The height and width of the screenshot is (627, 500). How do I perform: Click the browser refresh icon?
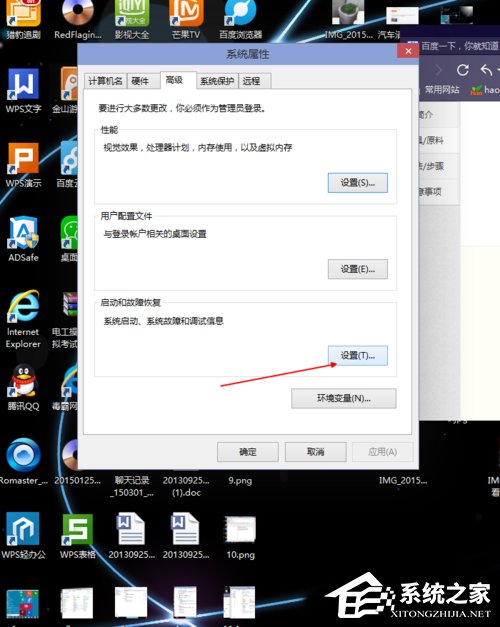click(x=463, y=70)
